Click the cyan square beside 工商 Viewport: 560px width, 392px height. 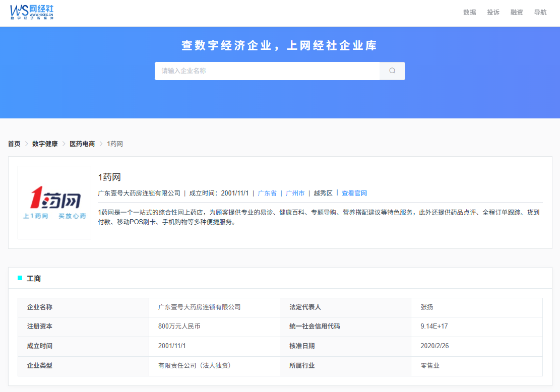click(20, 278)
